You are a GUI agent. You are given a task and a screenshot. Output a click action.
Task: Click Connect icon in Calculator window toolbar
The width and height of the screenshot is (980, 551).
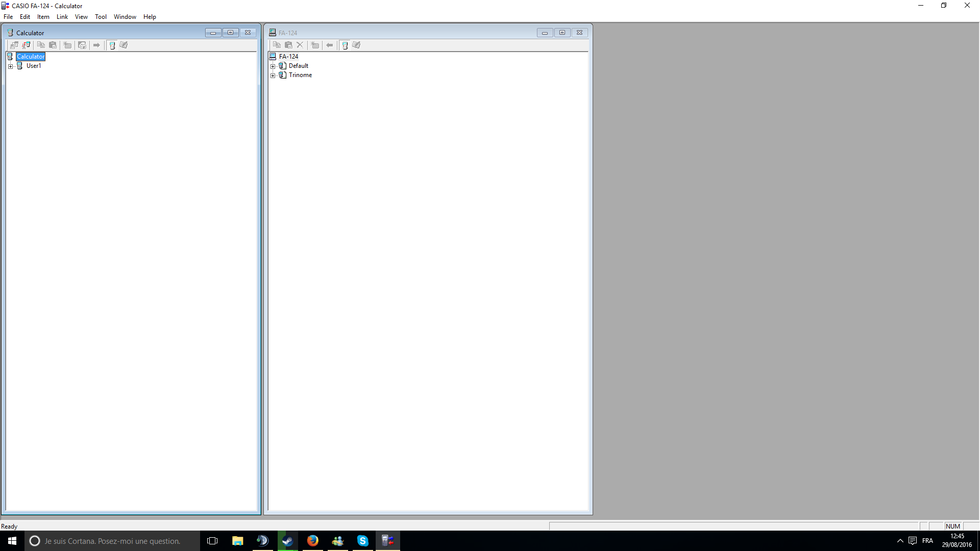pyautogui.click(x=14, y=45)
